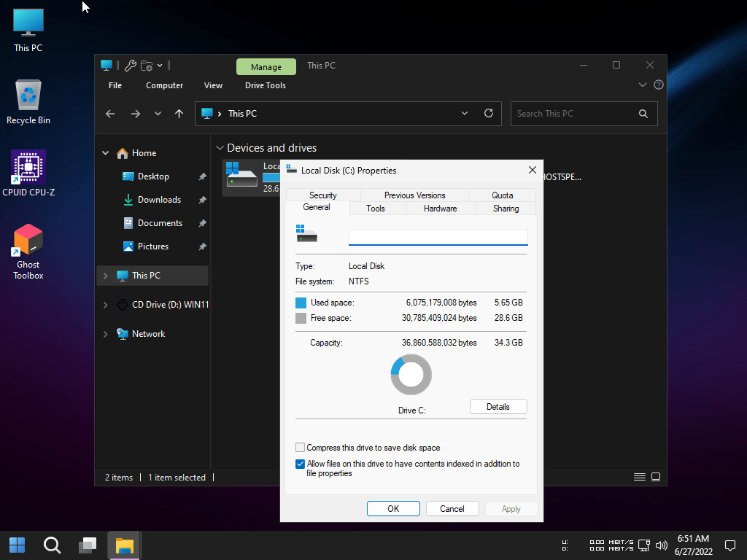This screenshot has height=560, width=747.
Task: Click the Details button
Action: (x=498, y=407)
